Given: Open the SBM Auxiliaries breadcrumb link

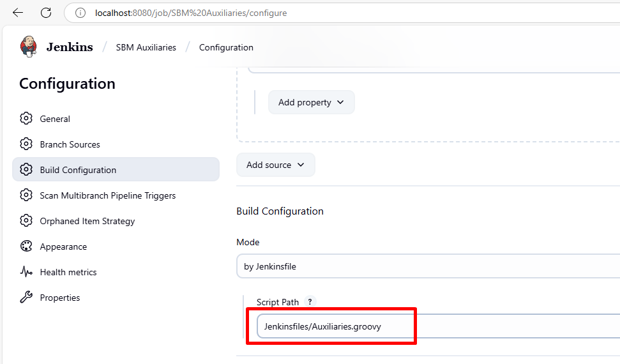Looking at the screenshot, I should (146, 47).
